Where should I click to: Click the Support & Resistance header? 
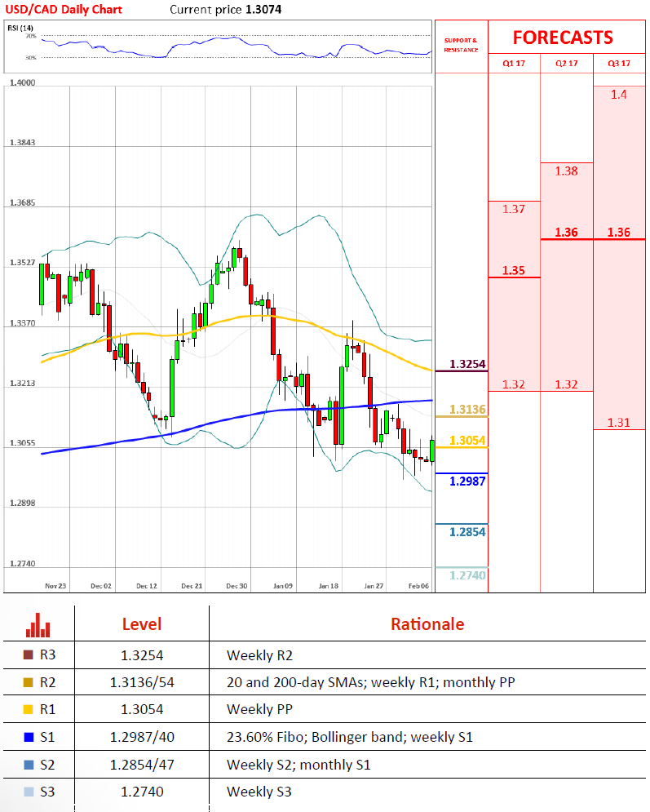[x=461, y=45]
